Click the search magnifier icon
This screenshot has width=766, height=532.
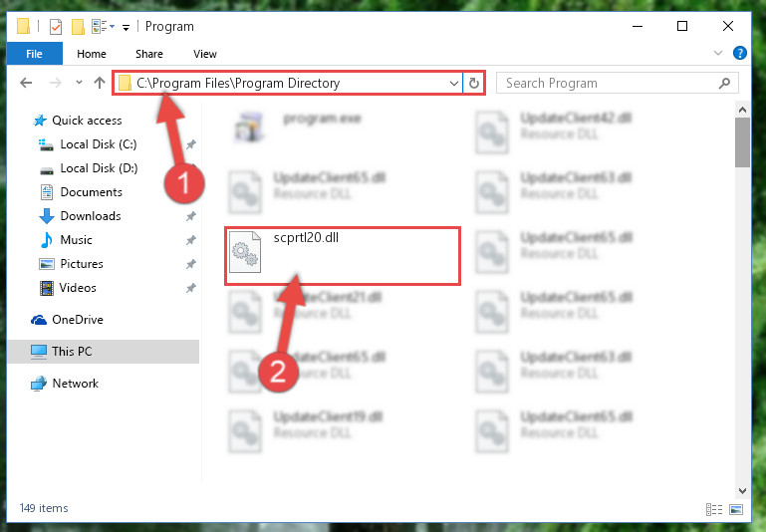pyautogui.click(x=724, y=83)
